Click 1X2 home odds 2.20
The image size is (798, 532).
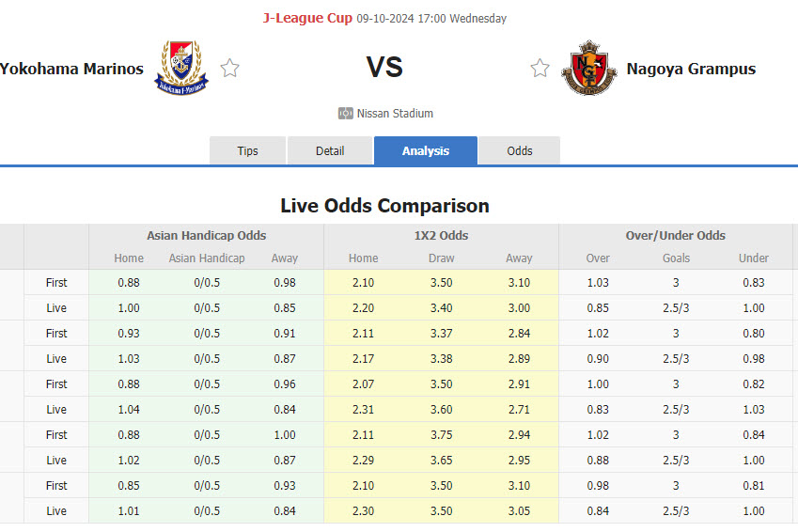click(x=364, y=308)
